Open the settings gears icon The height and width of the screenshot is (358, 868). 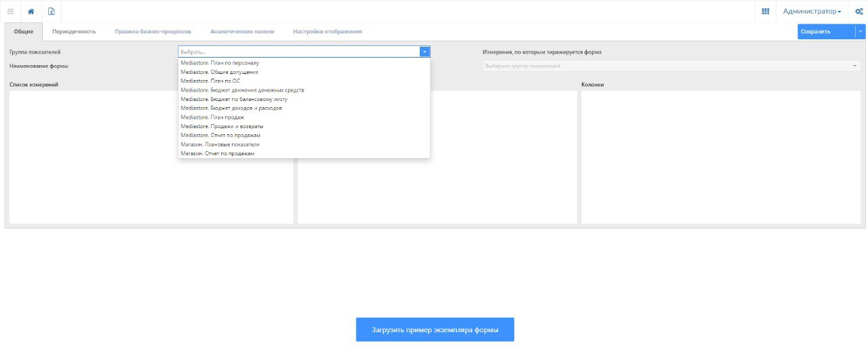(x=859, y=12)
